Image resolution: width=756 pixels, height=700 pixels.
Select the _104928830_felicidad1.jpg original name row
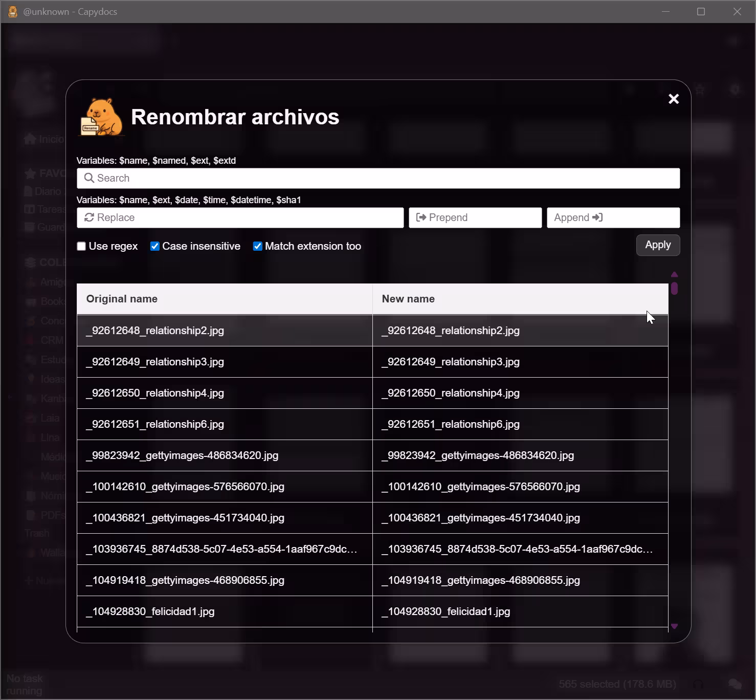click(150, 611)
